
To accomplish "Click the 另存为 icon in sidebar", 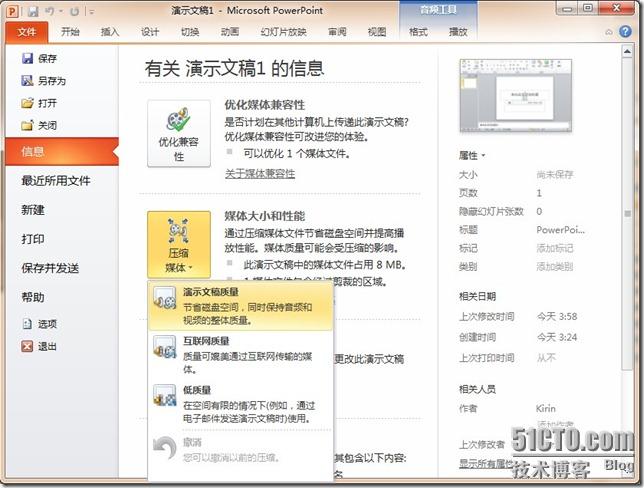I will click(x=27, y=81).
